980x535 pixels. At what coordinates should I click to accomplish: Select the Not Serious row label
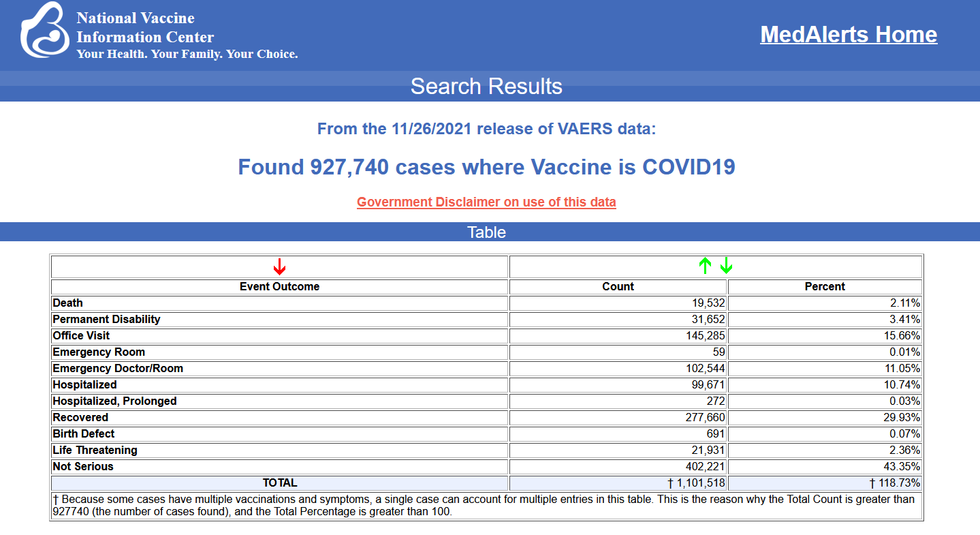(x=83, y=466)
